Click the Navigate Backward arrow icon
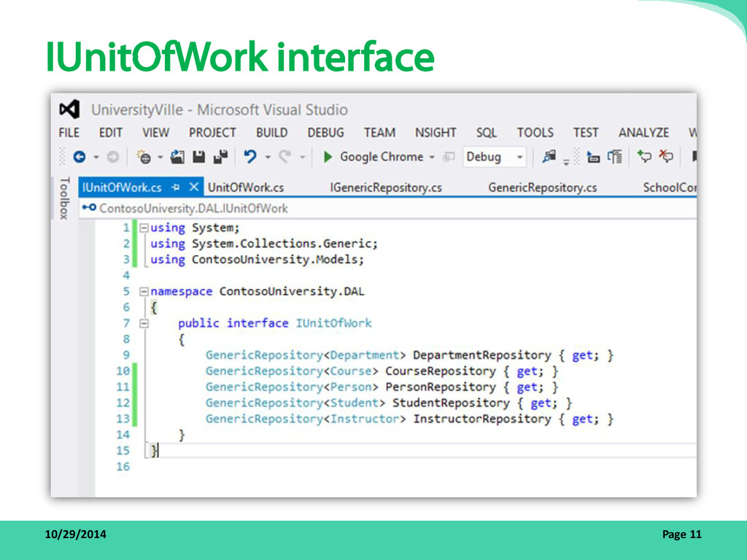The height and width of the screenshot is (560, 747). [x=79, y=157]
